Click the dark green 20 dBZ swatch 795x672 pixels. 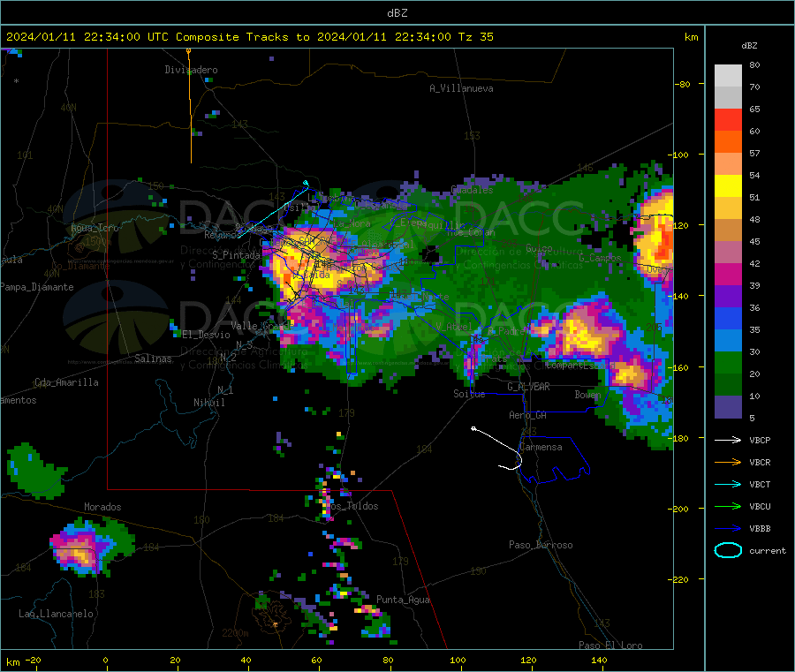coord(728,384)
